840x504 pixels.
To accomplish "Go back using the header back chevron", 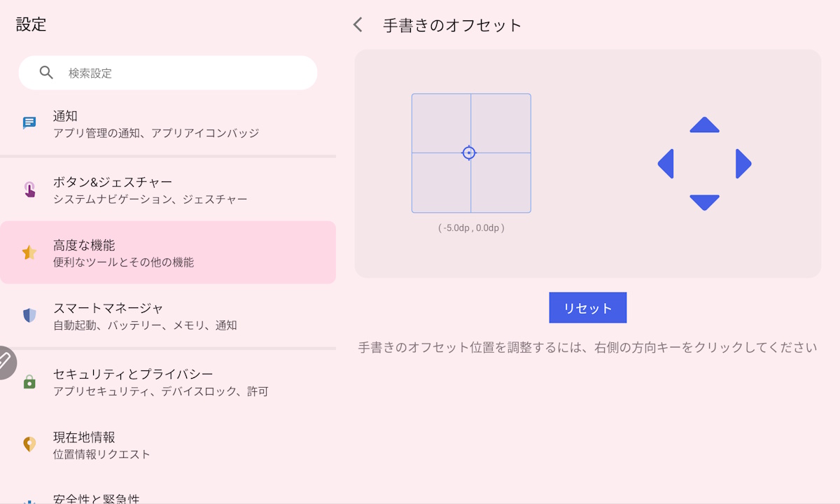I will [x=358, y=25].
